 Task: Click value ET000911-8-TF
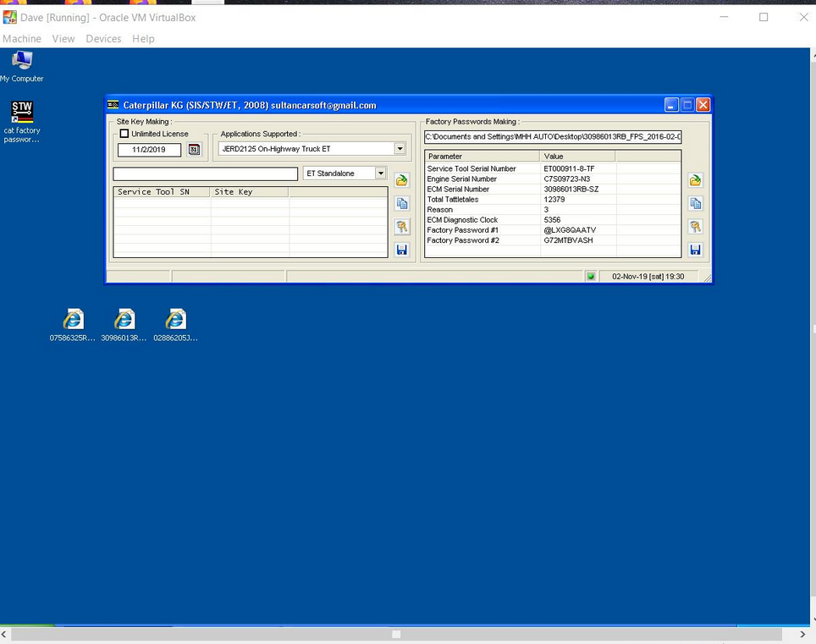pyautogui.click(x=569, y=168)
